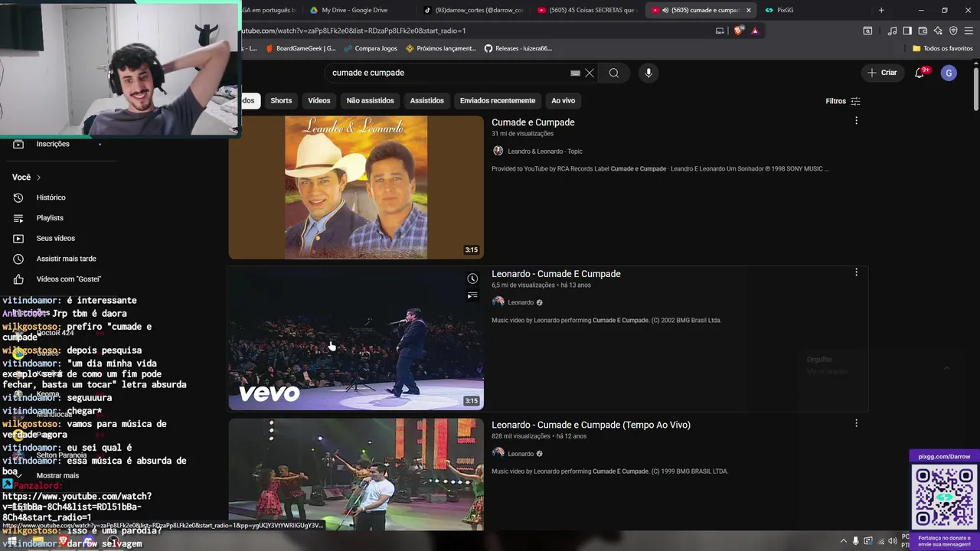Click the Brave Rewards triangle icon
Screen dimensions: 980x551
755,31
